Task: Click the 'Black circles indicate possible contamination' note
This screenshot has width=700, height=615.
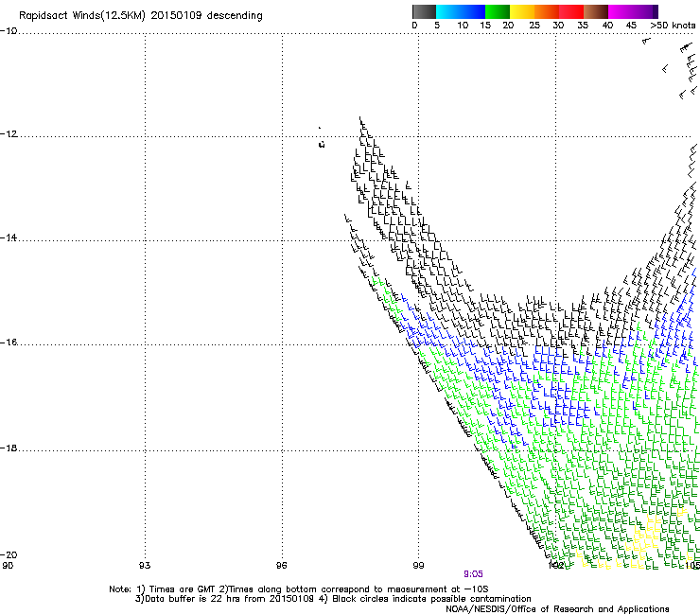Action: pos(431,599)
